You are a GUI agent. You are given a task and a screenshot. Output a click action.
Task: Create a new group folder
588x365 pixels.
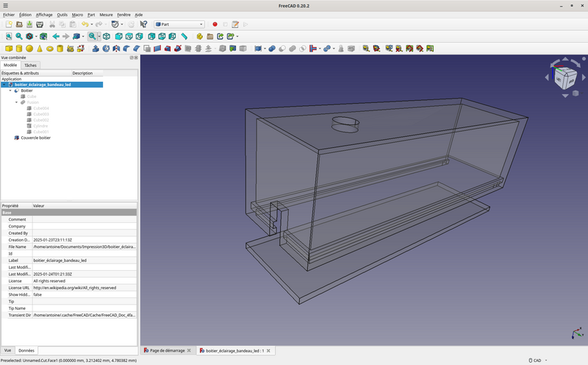210,36
